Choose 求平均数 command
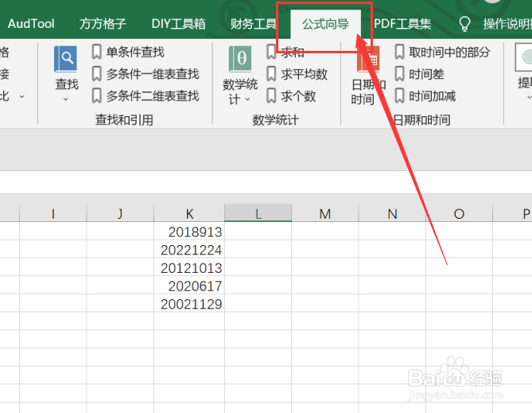 click(x=304, y=74)
